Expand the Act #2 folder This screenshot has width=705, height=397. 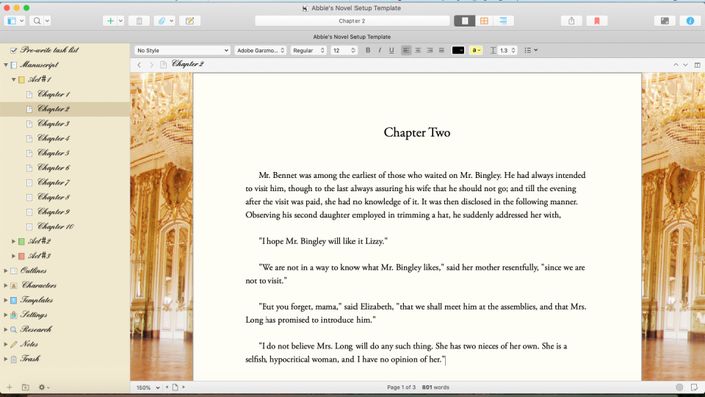click(13, 241)
